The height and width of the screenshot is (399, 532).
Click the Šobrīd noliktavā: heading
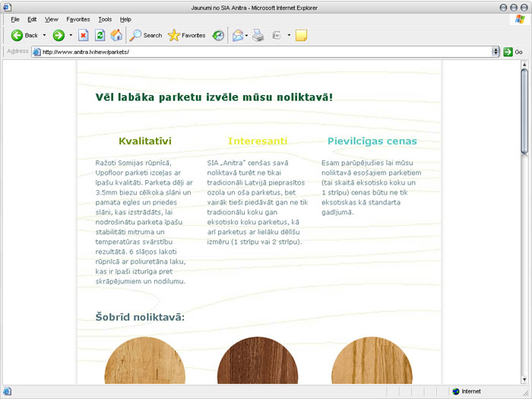(140, 317)
